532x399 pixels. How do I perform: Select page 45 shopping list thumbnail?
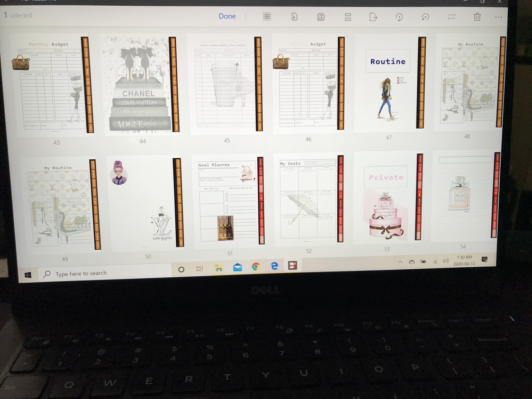point(225,84)
